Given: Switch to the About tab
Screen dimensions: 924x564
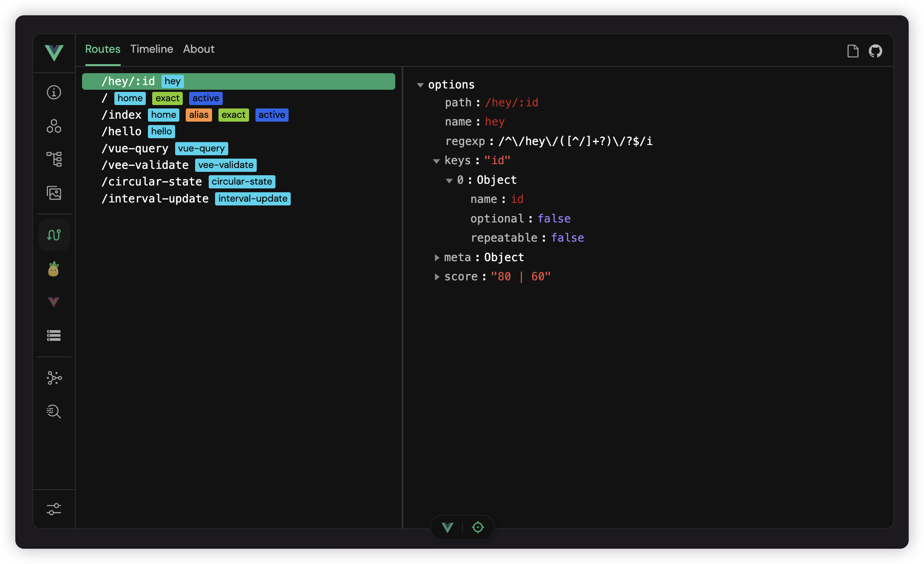Looking at the screenshot, I should click(199, 49).
